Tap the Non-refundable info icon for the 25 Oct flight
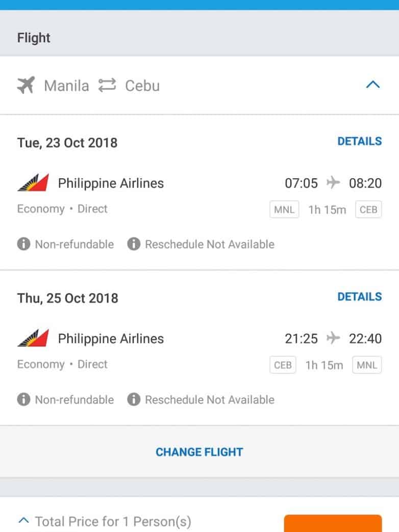The width and height of the screenshot is (399, 532). [23, 399]
